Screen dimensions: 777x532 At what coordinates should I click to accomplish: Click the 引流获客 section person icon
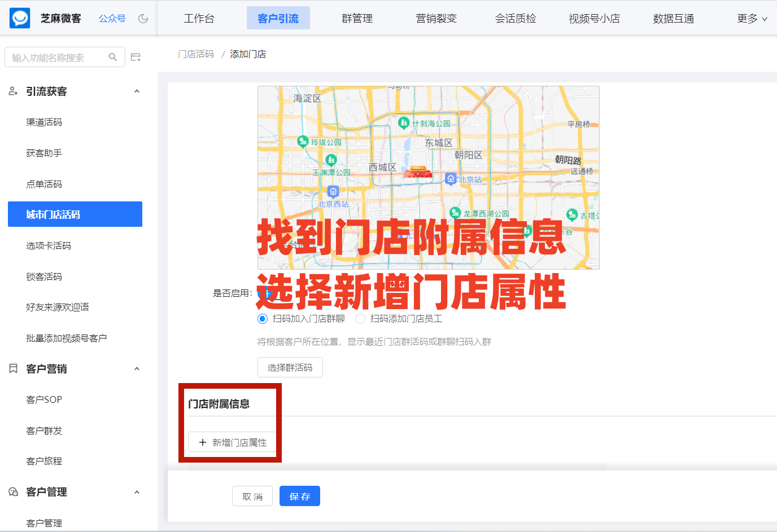(13, 91)
